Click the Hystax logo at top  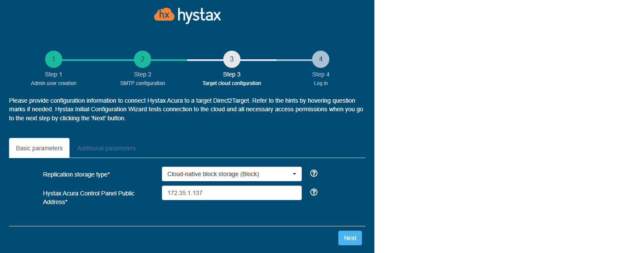point(187,15)
